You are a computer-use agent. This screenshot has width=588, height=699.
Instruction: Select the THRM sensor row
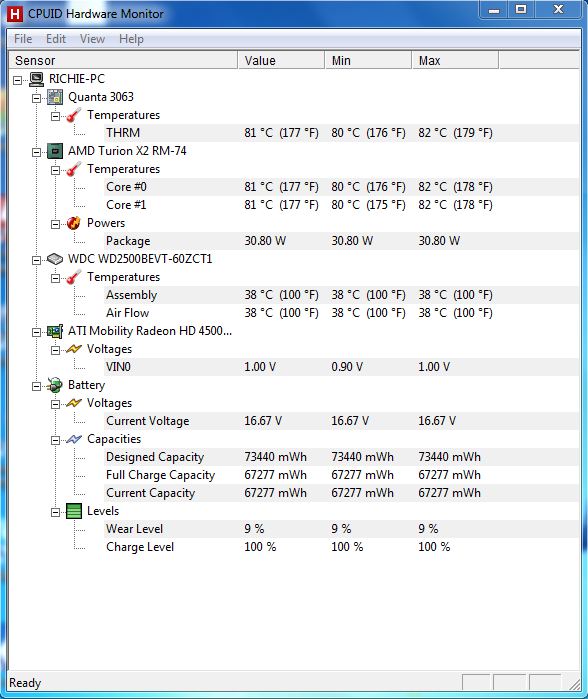[x=341, y=133]
